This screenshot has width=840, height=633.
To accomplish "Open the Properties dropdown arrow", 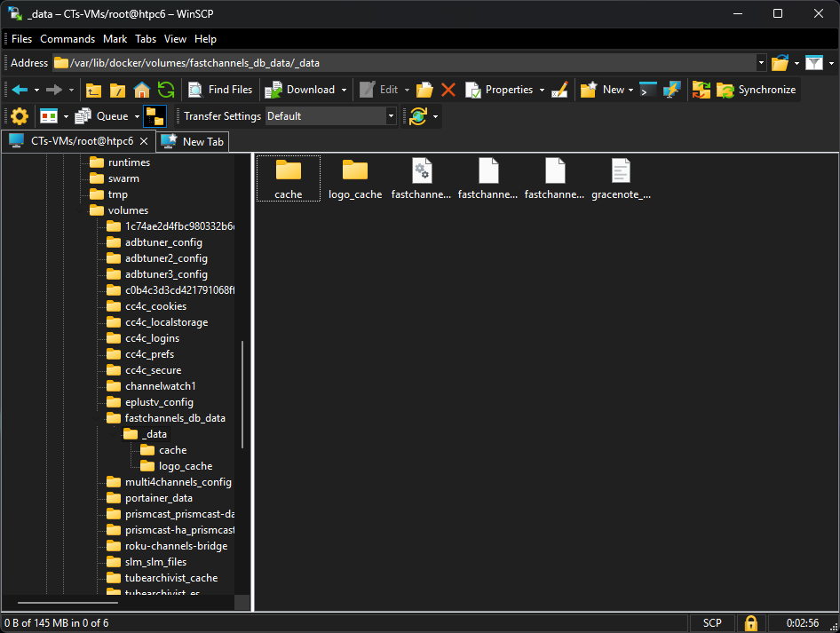I will click(x=542, y=90).
